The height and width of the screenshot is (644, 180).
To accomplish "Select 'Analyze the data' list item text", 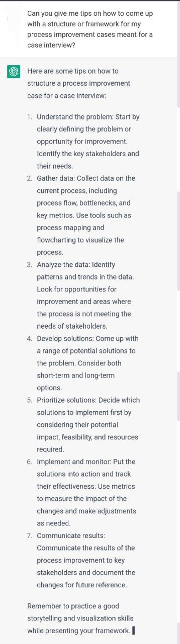I will point(85,295).
